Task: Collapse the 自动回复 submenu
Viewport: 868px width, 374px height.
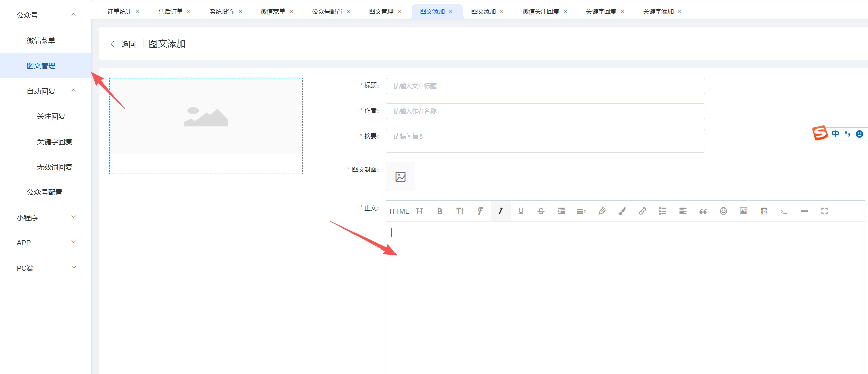Action: click(x=74, y=91)
